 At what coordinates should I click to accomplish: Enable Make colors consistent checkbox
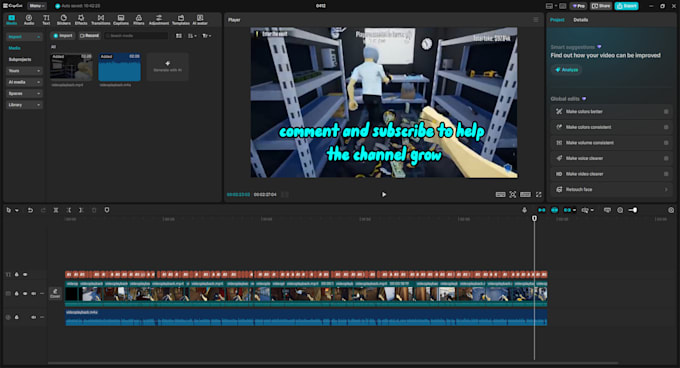click(x=666, y=127)
